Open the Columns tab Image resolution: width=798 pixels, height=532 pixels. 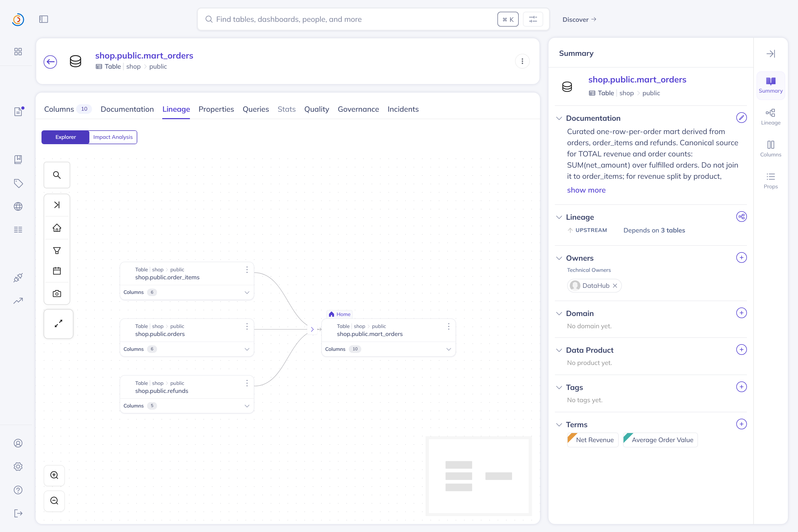click(x=68, y=109)
